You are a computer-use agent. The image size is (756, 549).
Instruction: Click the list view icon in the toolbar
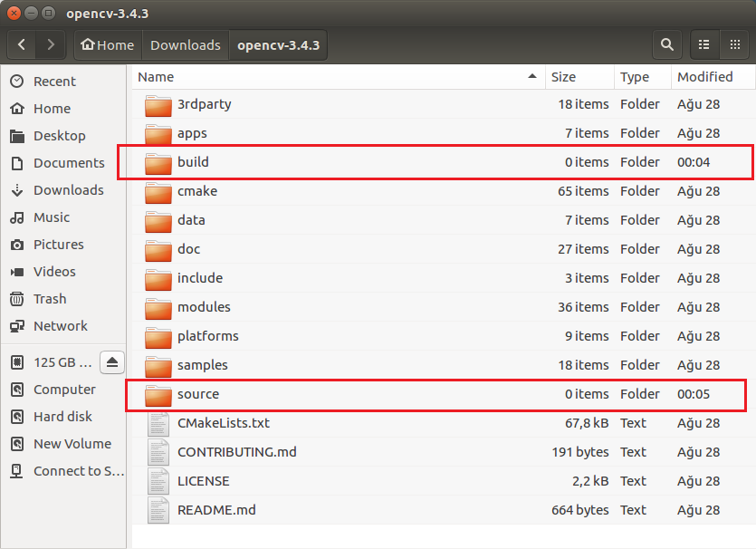click(x=703, y=44)
